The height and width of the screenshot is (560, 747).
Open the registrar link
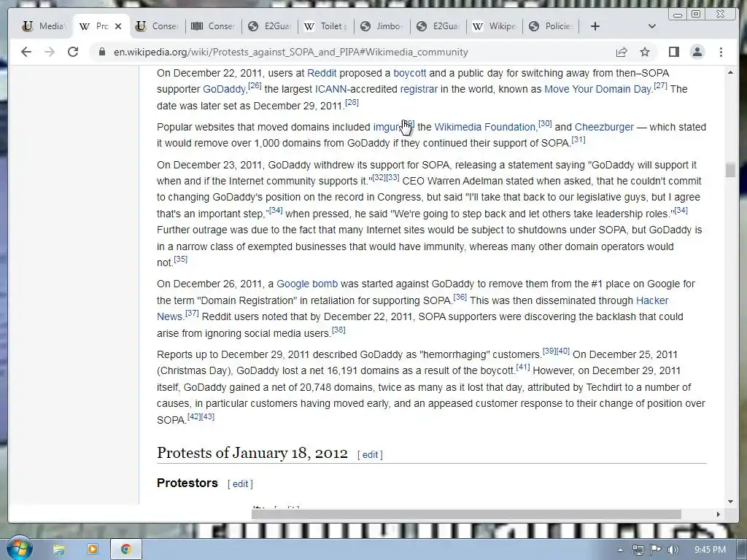point(419,89)
